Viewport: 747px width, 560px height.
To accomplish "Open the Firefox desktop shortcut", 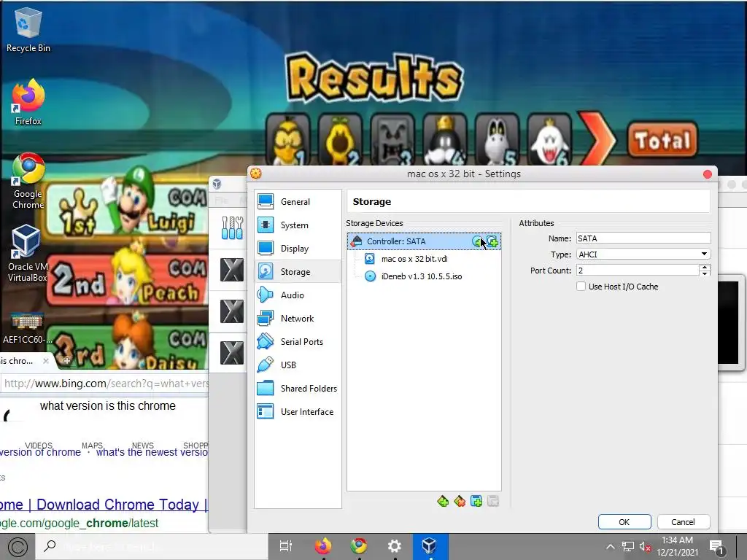I will [28, 102].
